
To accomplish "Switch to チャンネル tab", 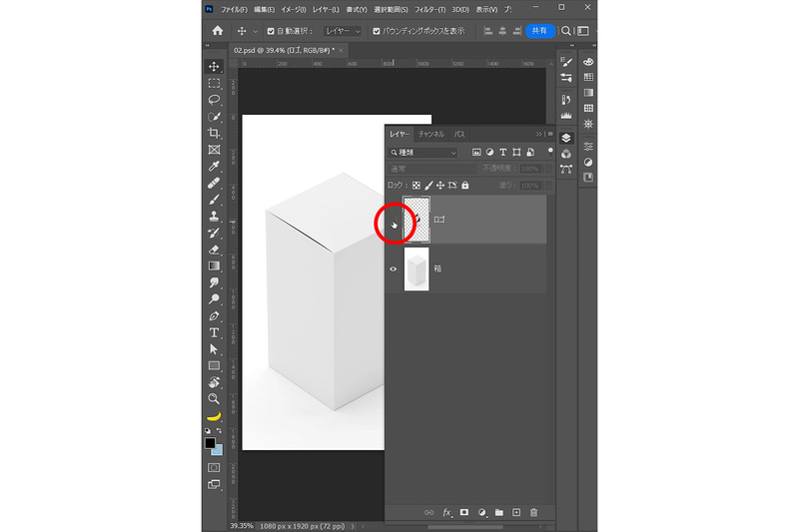I will [431, 134].
